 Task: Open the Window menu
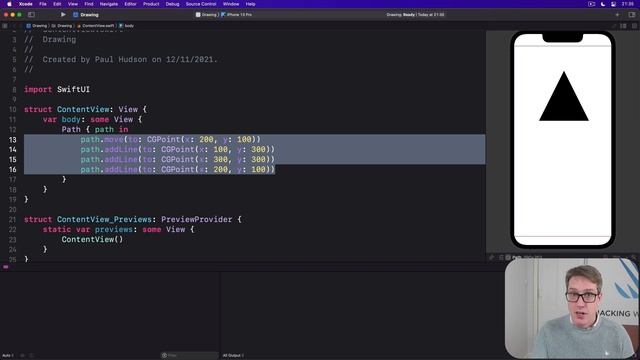pos(231,4)
